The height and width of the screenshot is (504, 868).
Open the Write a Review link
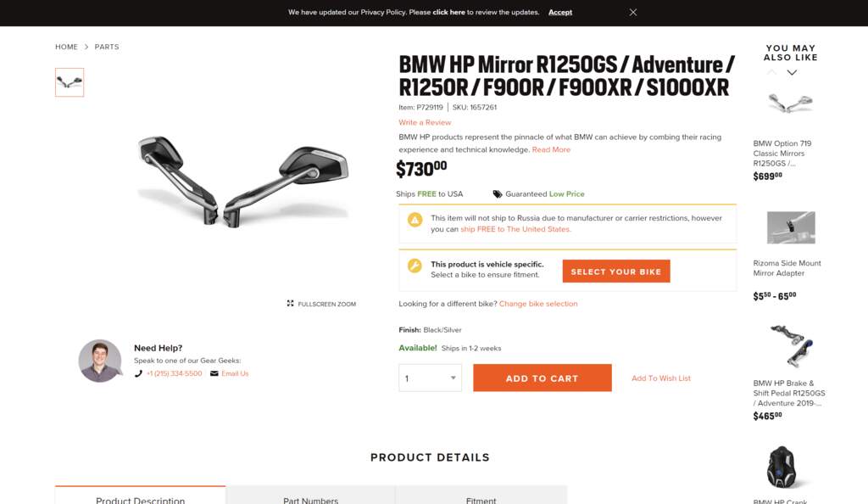coord(425,122)
